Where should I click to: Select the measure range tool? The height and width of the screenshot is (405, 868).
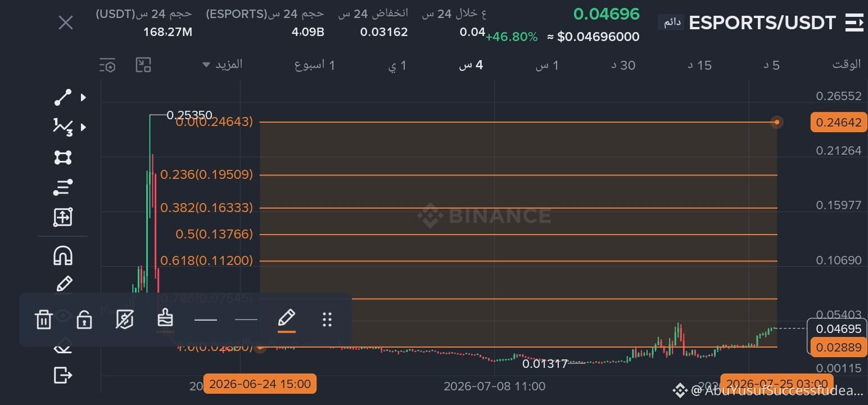[62, 217]
